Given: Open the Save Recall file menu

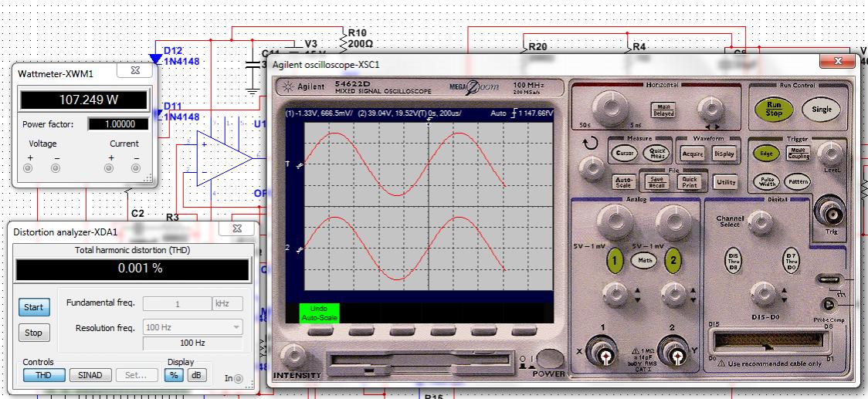Looking at the screenshot, I should [x=657, y=182].
